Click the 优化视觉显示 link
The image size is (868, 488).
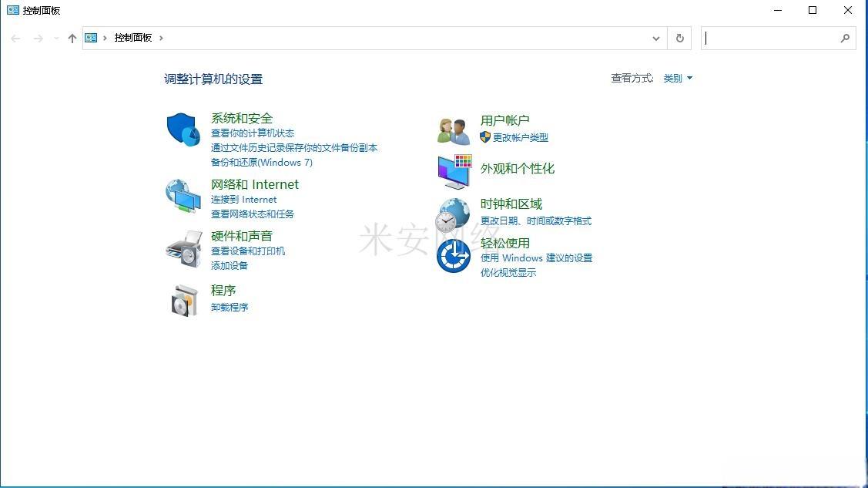(x=508, y=273)
